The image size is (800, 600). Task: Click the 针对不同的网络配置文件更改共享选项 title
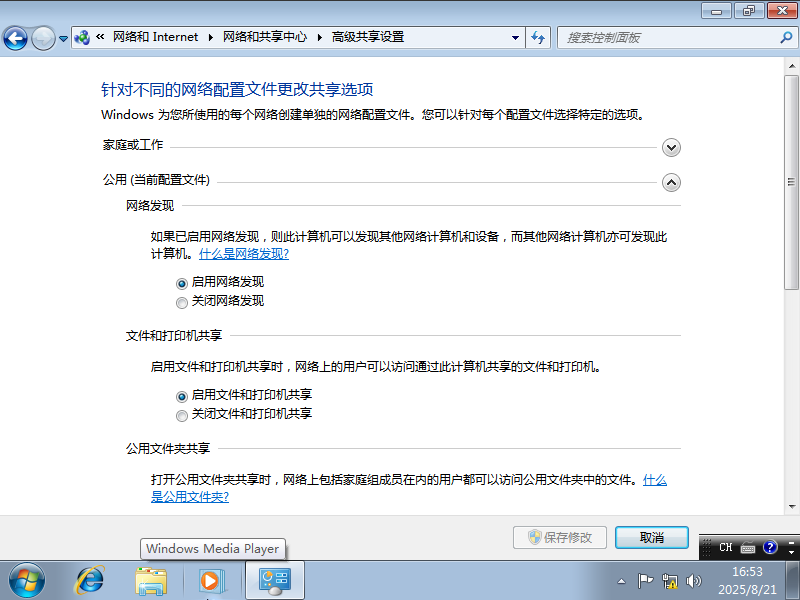point(237,89)
